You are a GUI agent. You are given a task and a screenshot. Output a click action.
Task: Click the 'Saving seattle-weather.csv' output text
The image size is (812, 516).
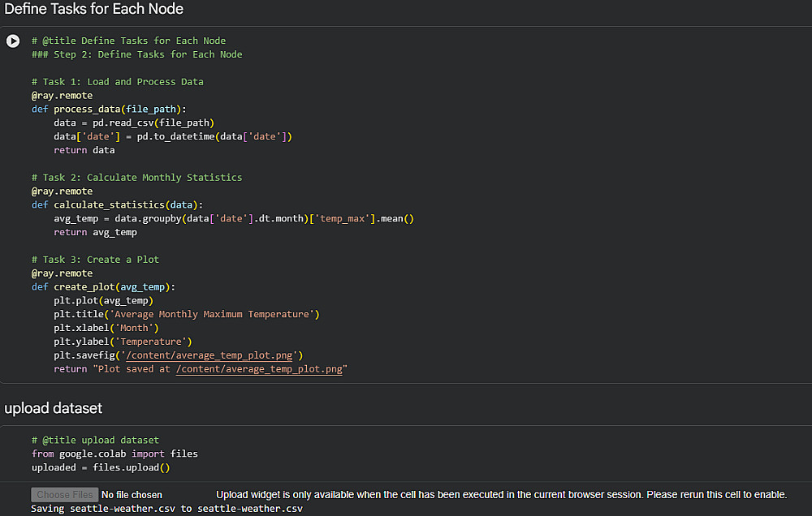tap(166, 509)
